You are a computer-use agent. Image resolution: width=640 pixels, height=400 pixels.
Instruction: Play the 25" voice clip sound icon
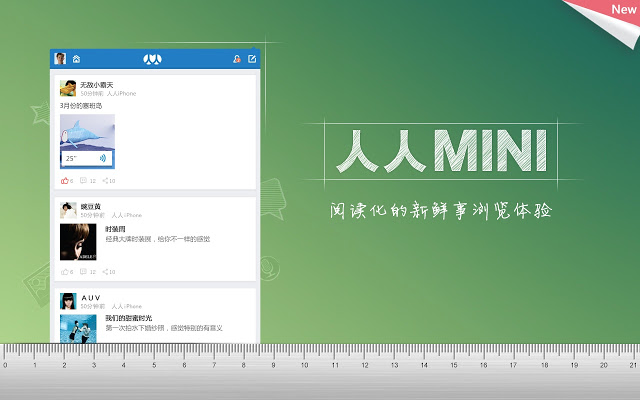click(102, 158)
